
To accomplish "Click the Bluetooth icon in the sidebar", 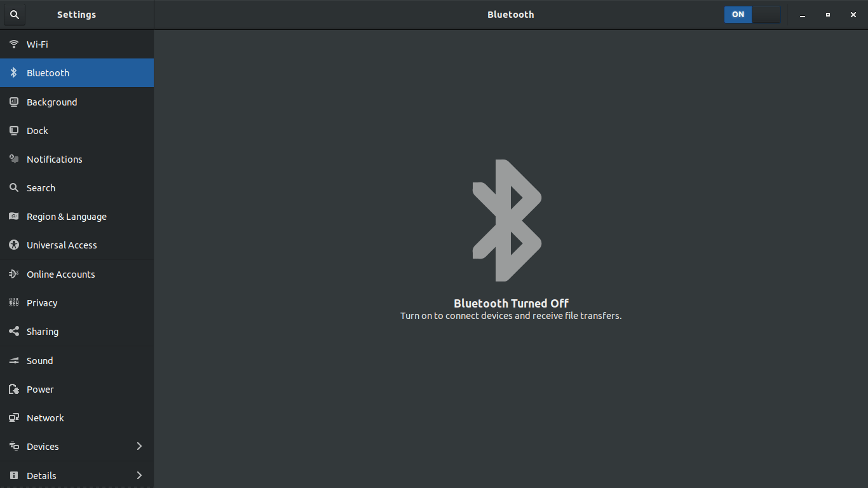I will point(13,72).
